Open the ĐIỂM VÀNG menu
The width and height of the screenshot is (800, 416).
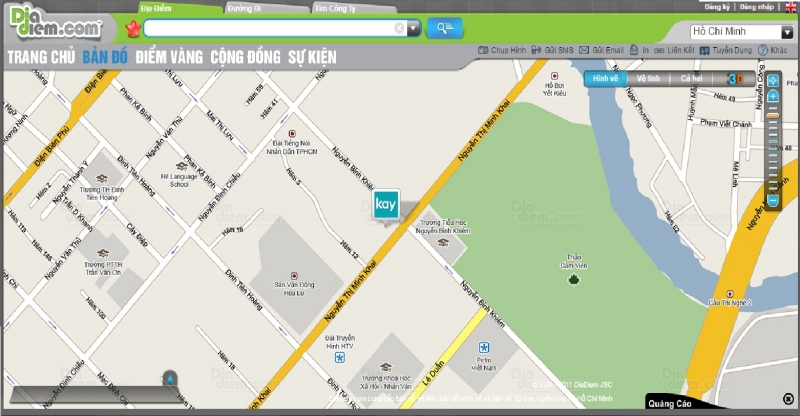[169, 57]
